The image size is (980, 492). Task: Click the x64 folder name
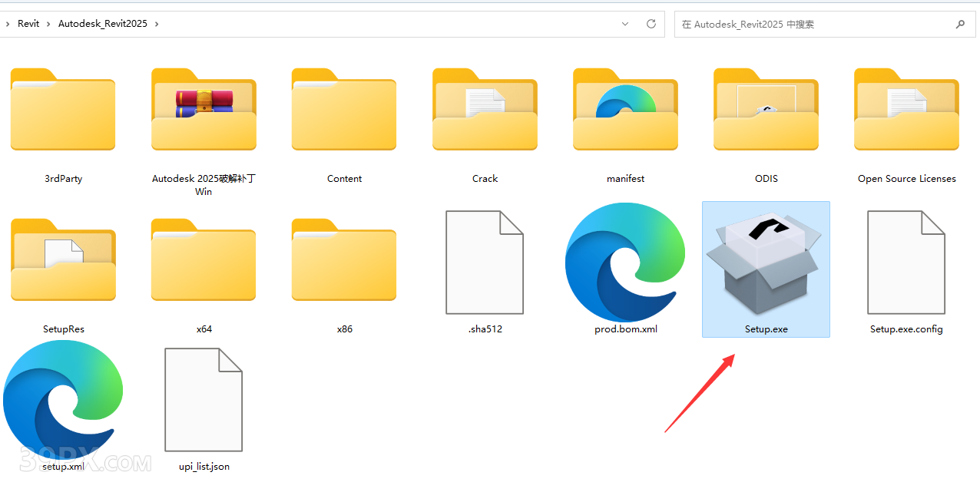(x=204, y=329)
